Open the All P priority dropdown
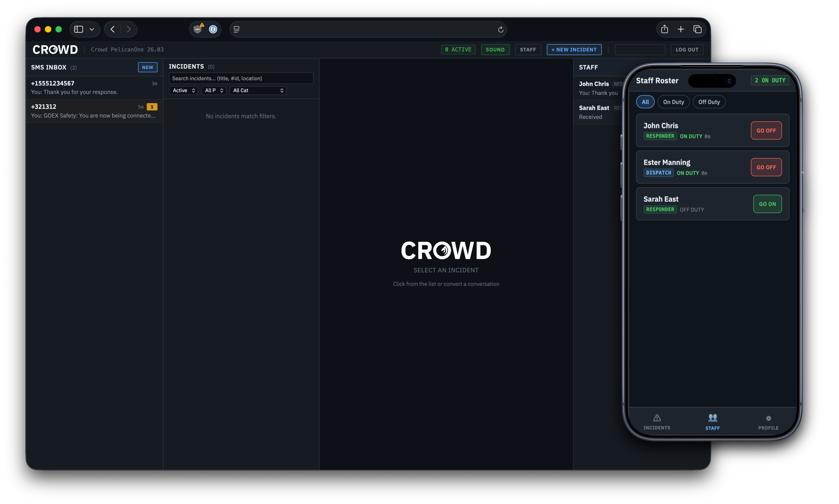This screenshot has height=504, width=839. (x=213, y=90)
